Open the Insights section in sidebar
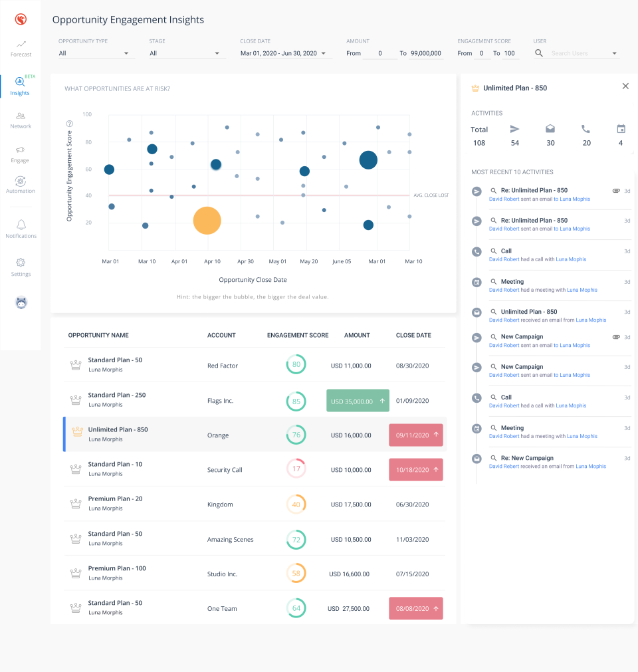The image size is (638, 672). pos(21,85)
